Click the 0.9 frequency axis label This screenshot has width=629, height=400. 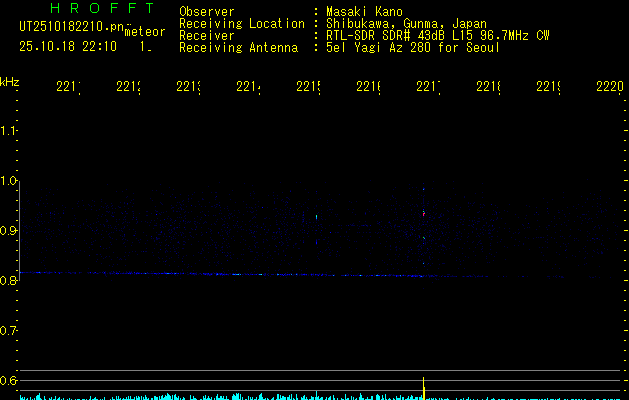[x=8, y=231]
